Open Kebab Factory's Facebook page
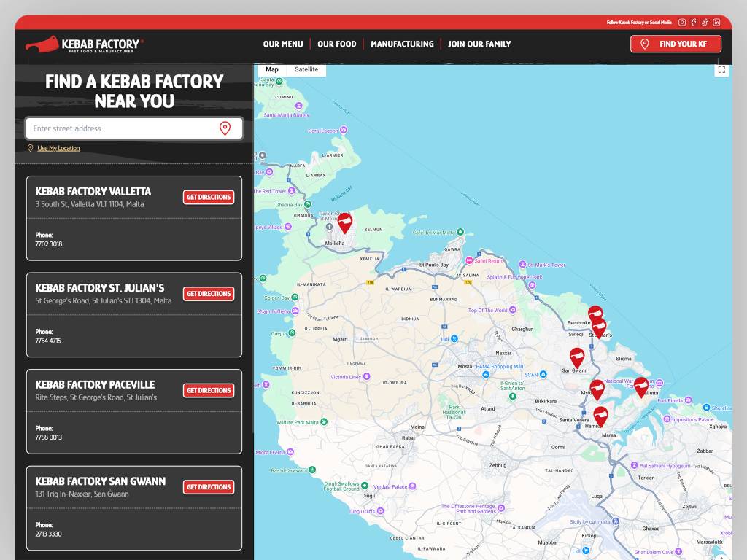Viewport: 747px width, 560px height. 694,23
